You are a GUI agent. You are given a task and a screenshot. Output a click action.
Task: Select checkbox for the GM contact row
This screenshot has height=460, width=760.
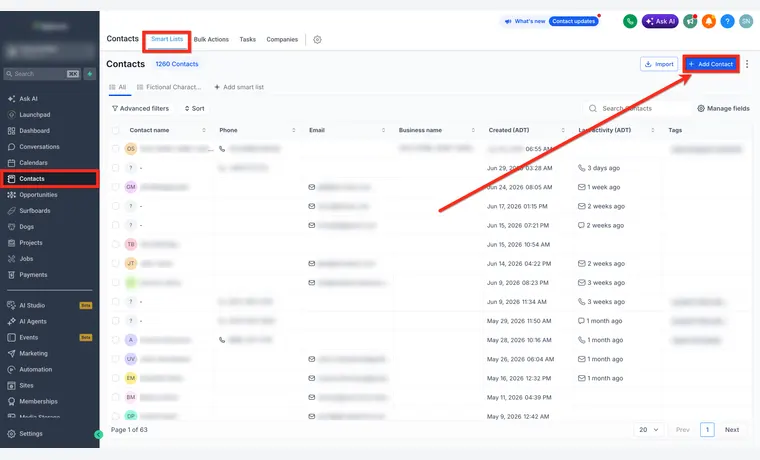(x=115, y=187)
